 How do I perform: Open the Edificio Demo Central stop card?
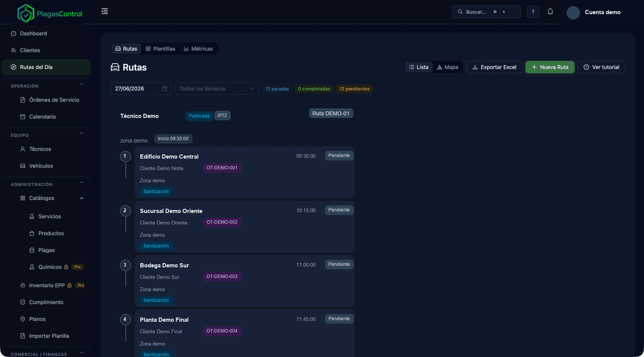[x=245, y=172]
